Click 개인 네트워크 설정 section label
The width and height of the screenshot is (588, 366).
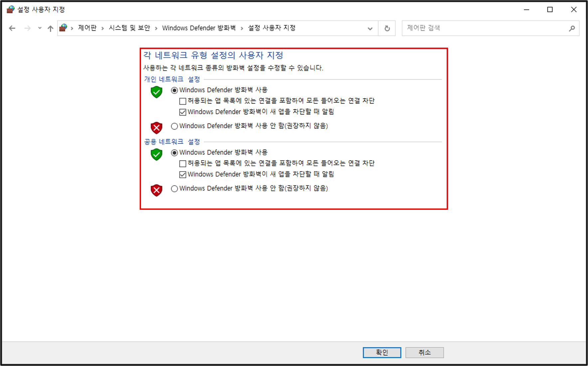coord(172,79)
